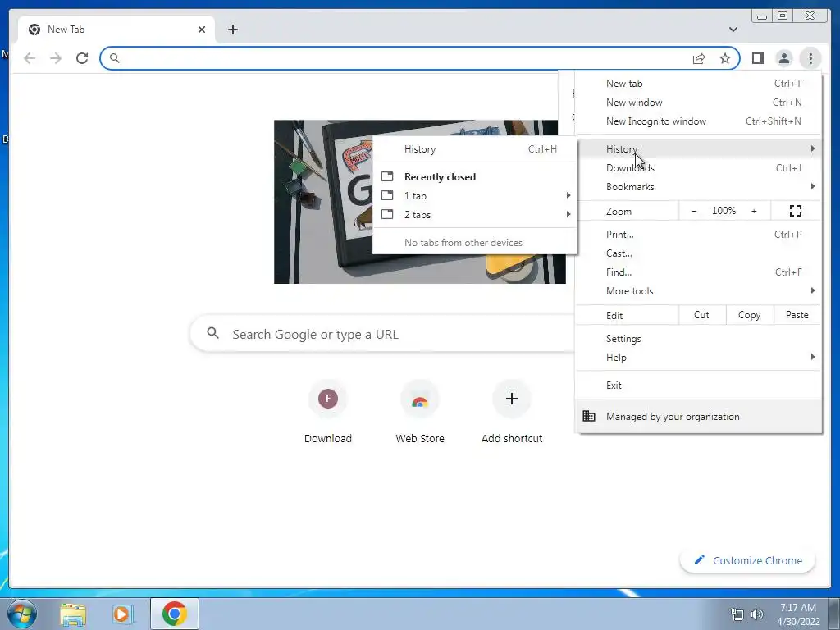Click the Search Google or type a URL box
840x630 pixels.
coord(383,335)
